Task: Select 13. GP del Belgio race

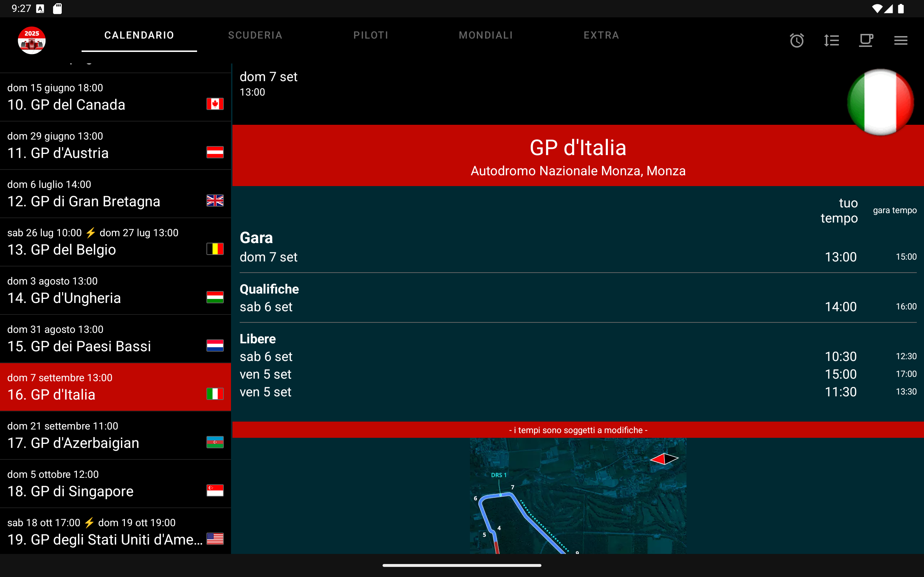Action: click(x=114, y=242)
